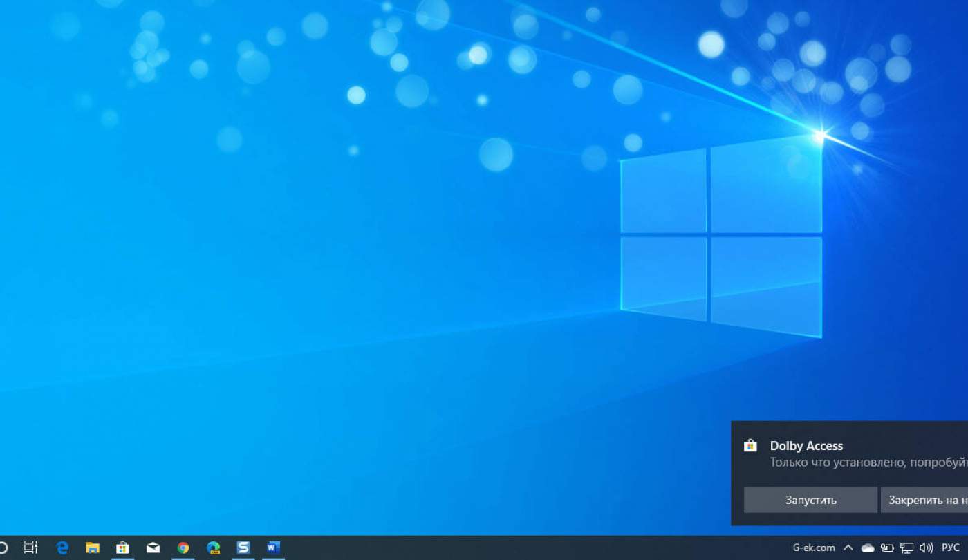The image size is (968, 560).
Task: Open Edge Canary from the taskbar
Action: pyautogui.click(x=213, y=548)
